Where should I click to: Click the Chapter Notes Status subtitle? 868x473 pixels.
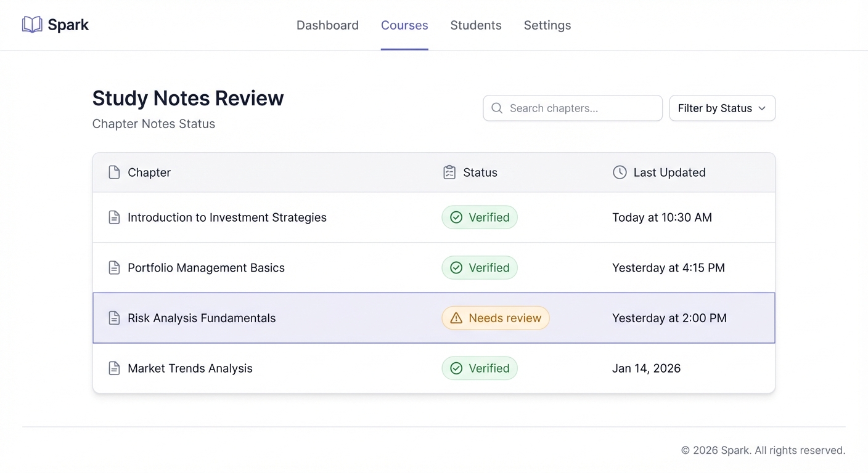coord(154,124)
